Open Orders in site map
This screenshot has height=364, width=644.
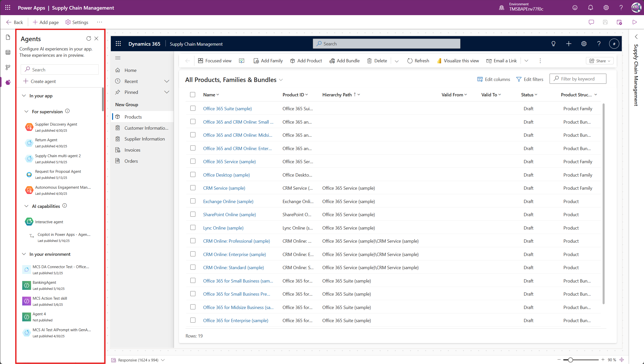[142, 161]
